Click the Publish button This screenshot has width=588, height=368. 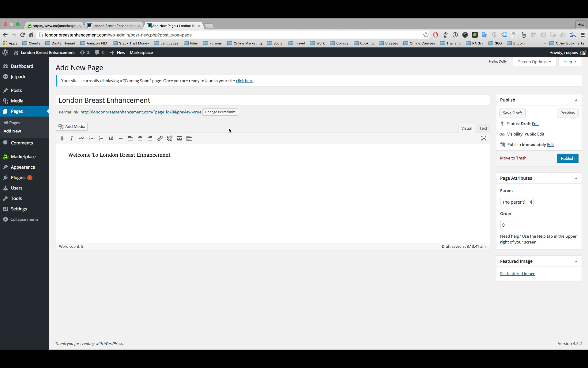[568, 158]
